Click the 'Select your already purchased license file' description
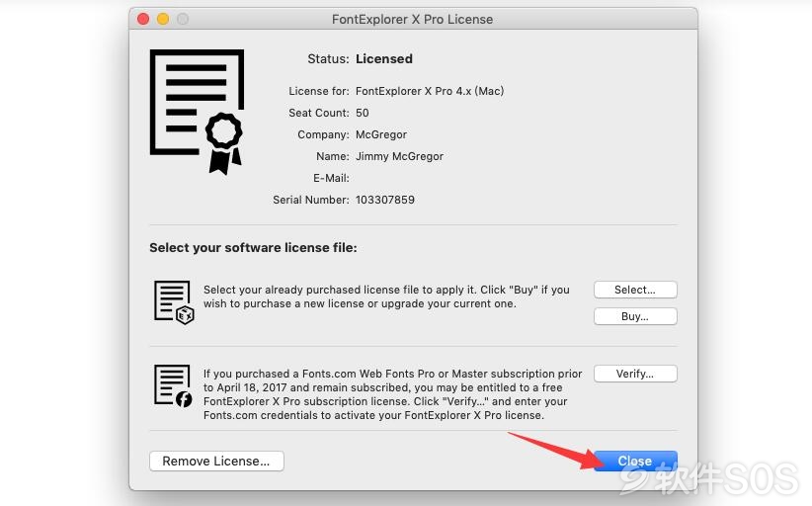 (386, 296)
